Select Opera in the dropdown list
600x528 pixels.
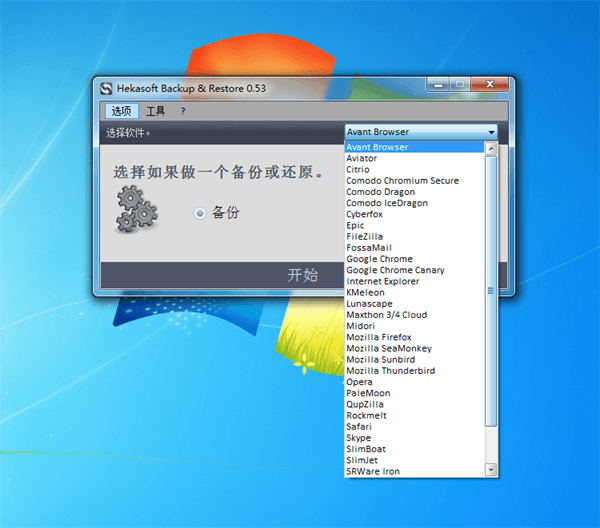359,382
